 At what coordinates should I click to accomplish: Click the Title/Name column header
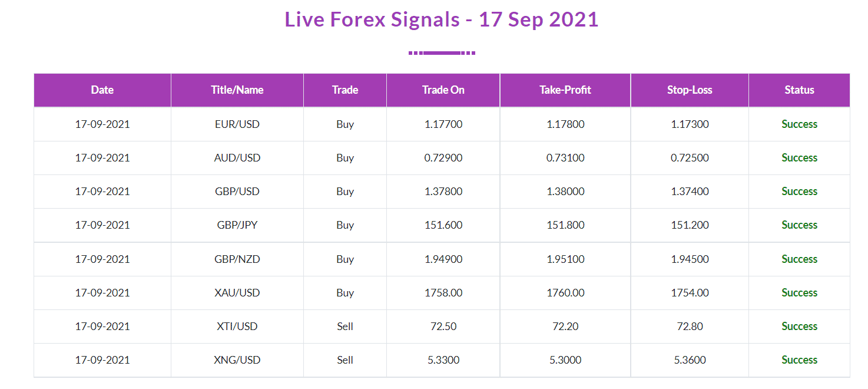coord(237,90)
